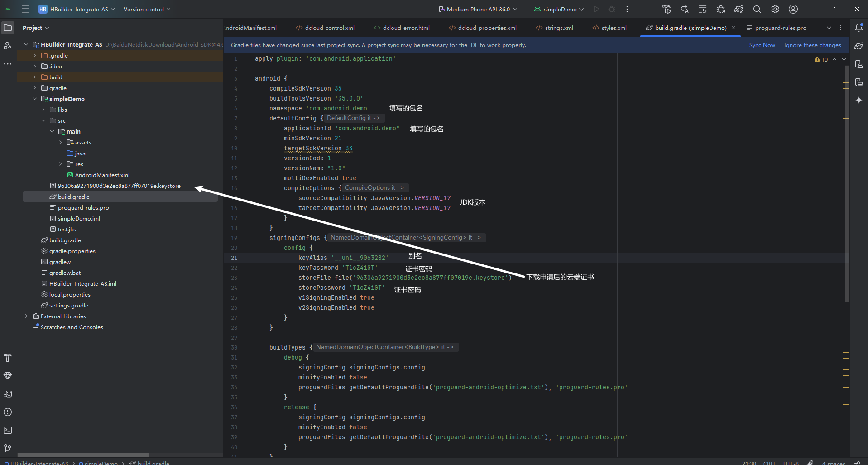The image size is (868, 465).
Task: Fold the defaultConfig code block
Action: point(248,118)
